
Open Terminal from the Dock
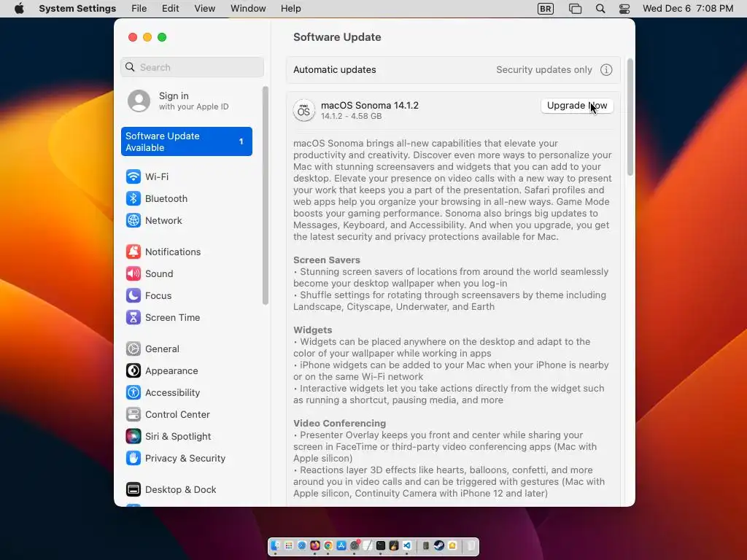381,545
